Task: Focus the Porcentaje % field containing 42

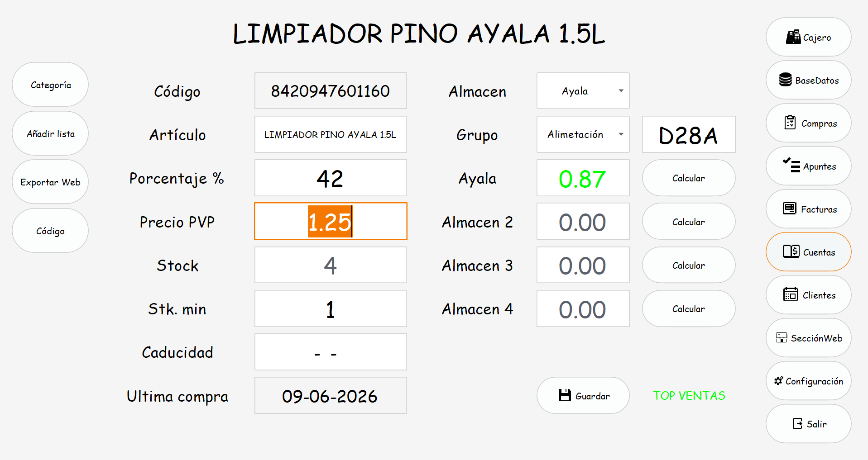Action: [331, 178]
